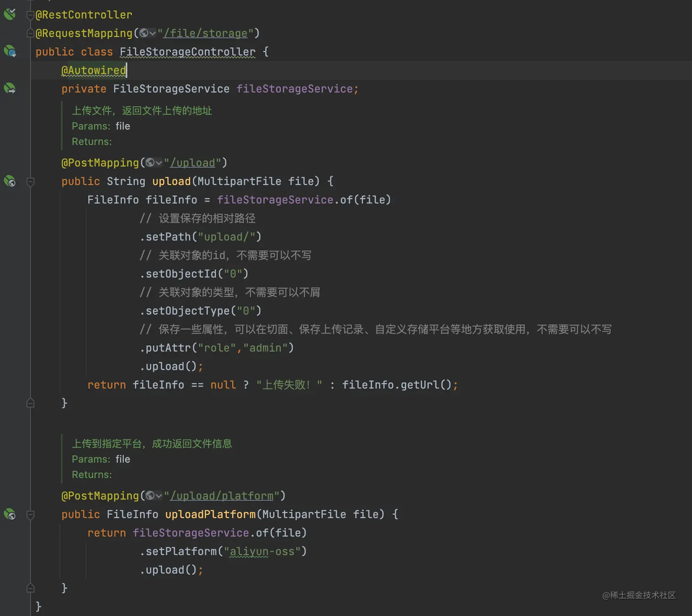Click the getUrl method call
The height and width of the screenshot is (616, 692).
(x=420, y=385)
